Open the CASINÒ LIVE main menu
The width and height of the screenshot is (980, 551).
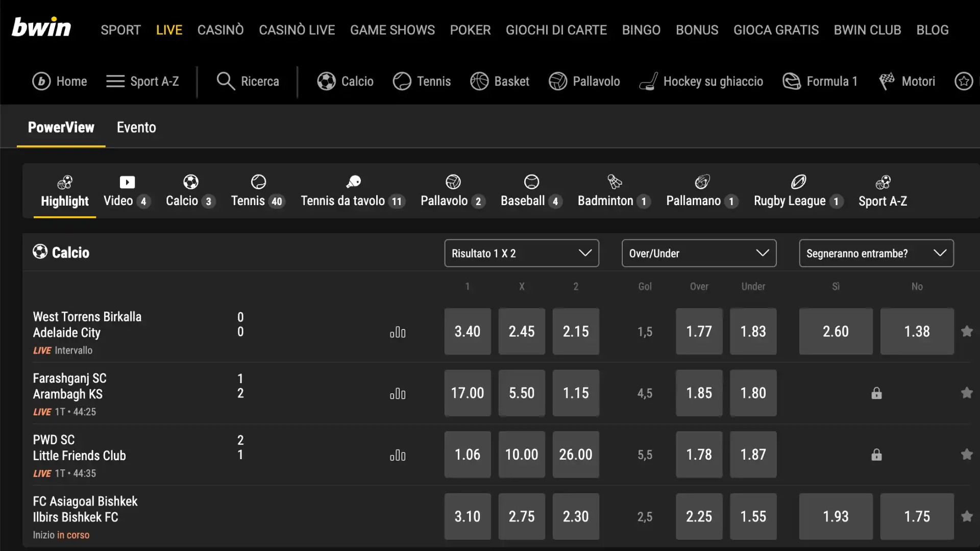pyautogui.click(x=297, y=30)
